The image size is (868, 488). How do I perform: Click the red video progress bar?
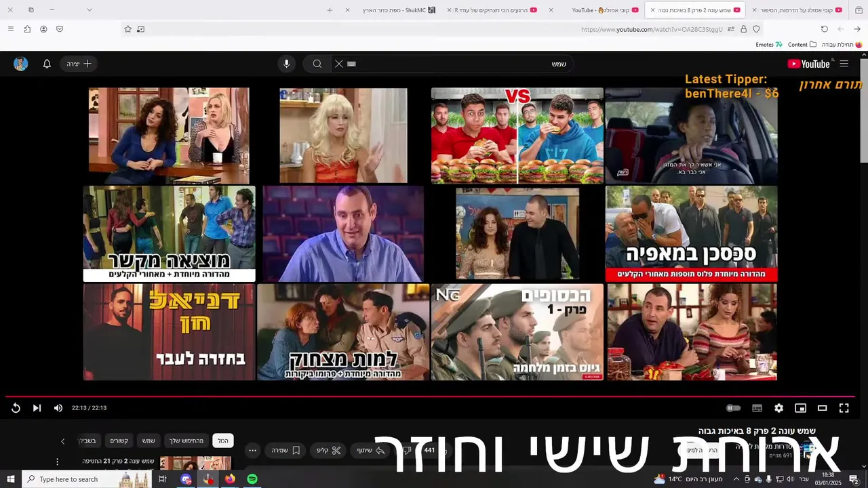click(x=430, y=396)
